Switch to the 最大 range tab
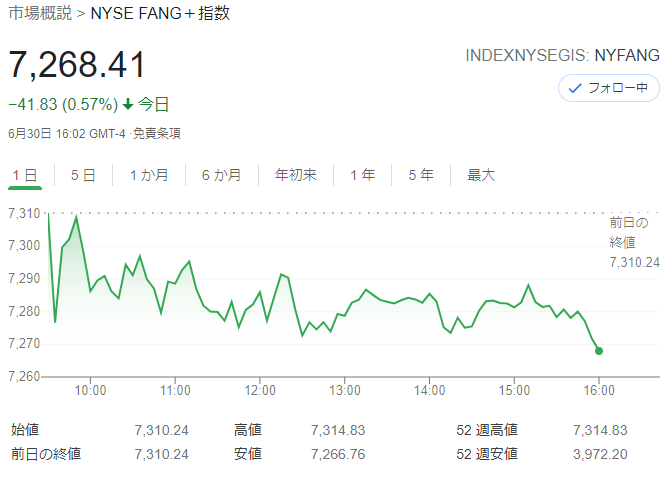Viewport: 669px width, 484px height. pos(481,175)
